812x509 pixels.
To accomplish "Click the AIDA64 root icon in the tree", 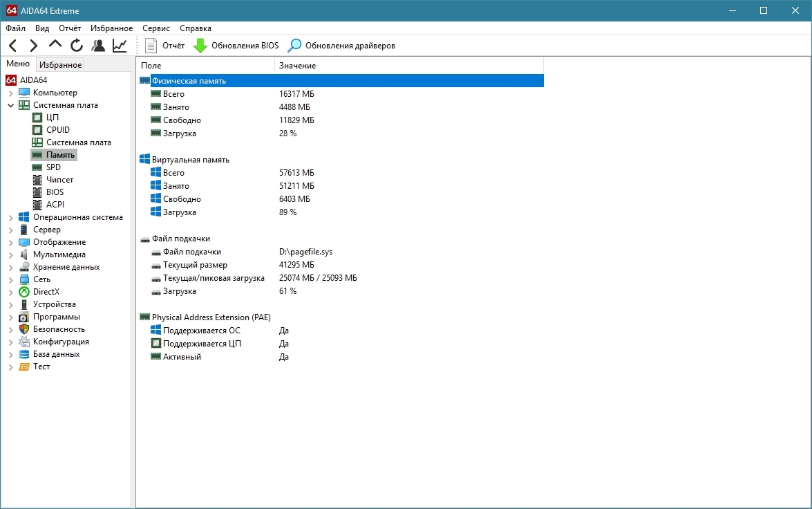I will coord(11,80).
